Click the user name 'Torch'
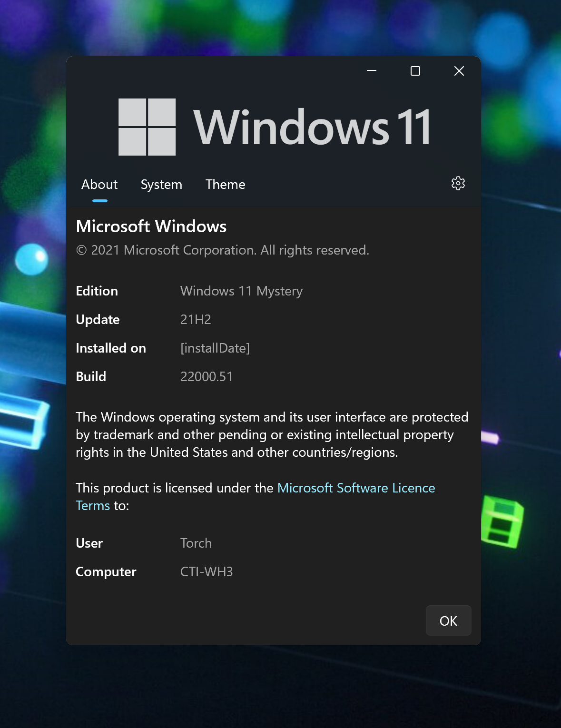 (196, 543)
